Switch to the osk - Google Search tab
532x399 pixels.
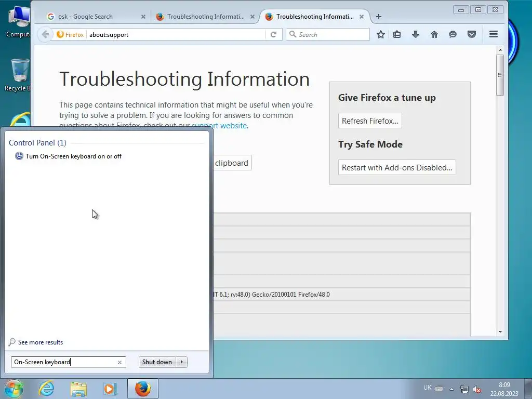[x=96, y=16]
